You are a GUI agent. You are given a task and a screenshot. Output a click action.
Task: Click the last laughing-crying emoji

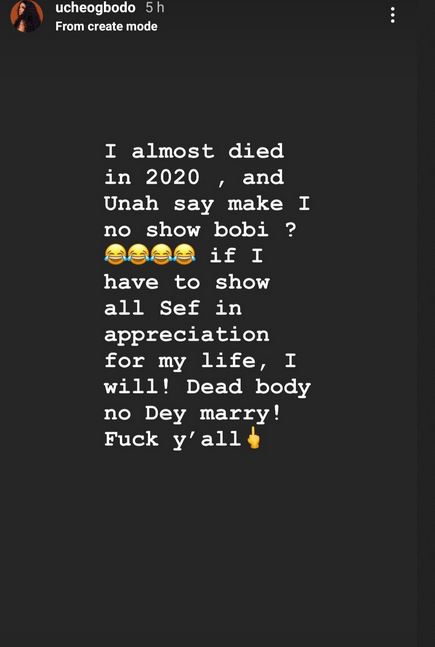click(184, 254)
